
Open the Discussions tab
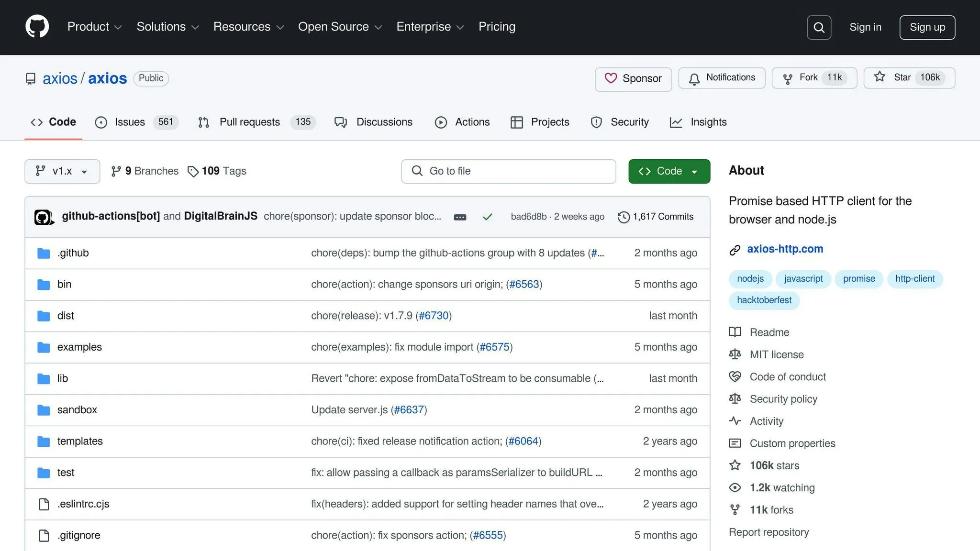pyautogui.click(x=374, y=122)
